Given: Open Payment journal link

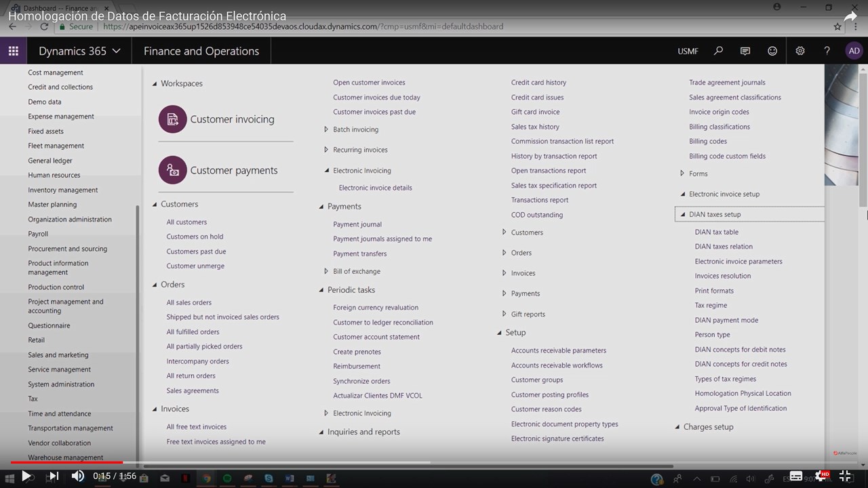Looking at the screenshot, I should tap(357, 224).
